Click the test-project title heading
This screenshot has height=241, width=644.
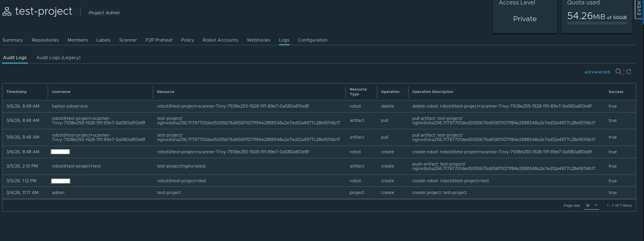pyautogui.click(x=44, y=11)
